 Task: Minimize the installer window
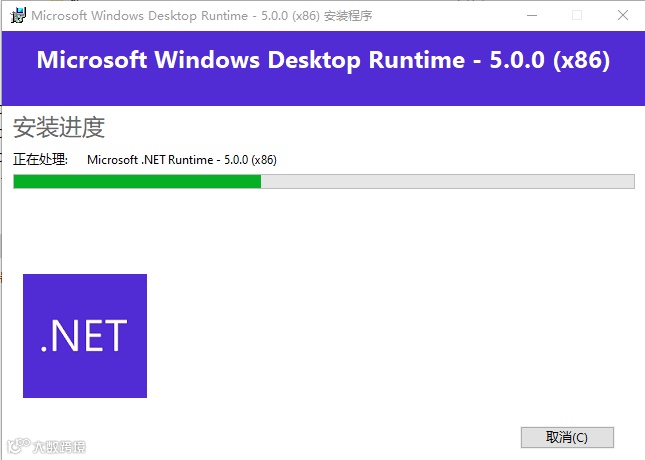coord(532,15)
